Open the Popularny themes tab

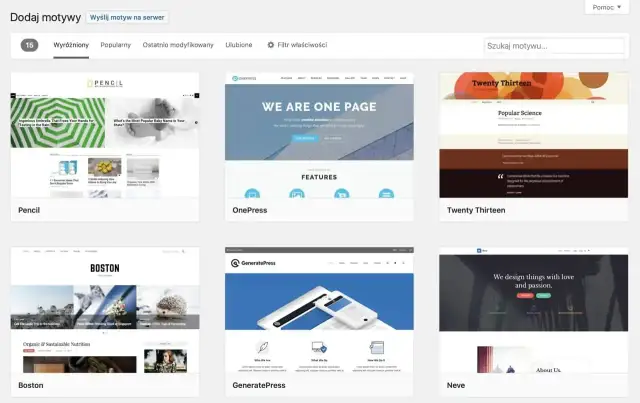[116, 45]
